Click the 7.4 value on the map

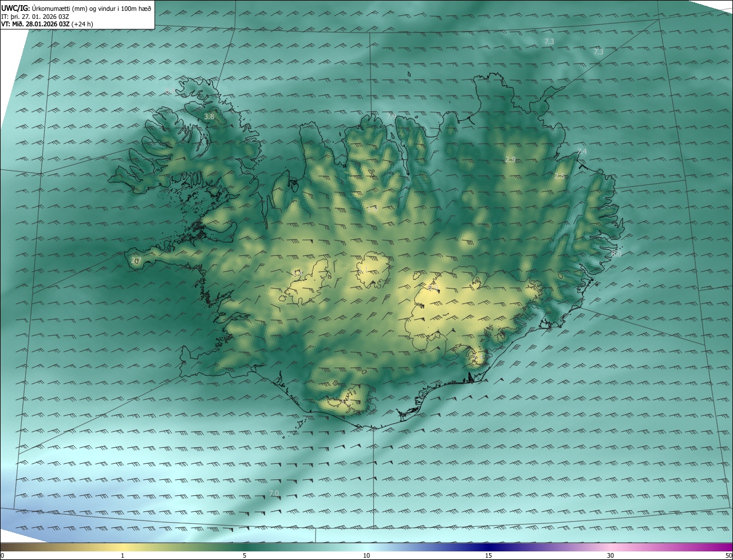point(582,152)
